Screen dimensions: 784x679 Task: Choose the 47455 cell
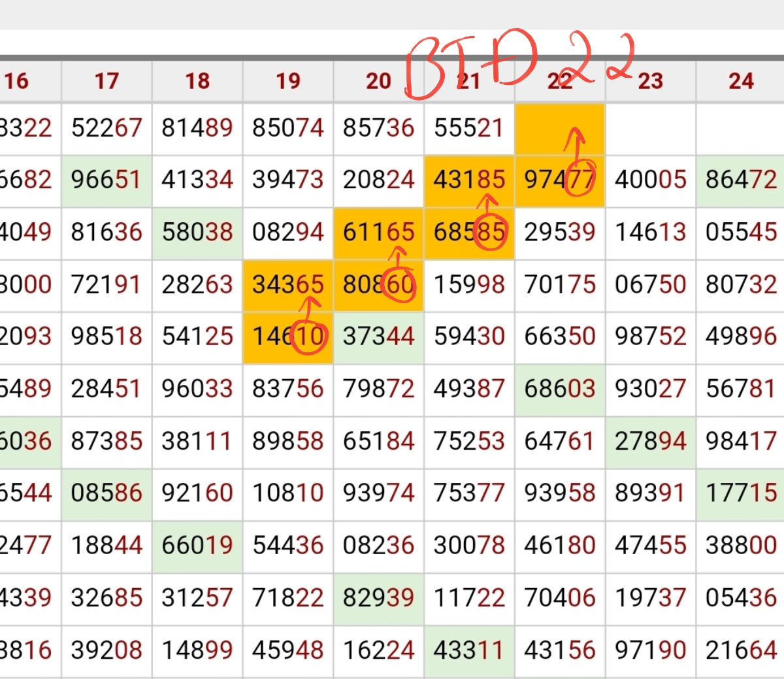[651, 546]
